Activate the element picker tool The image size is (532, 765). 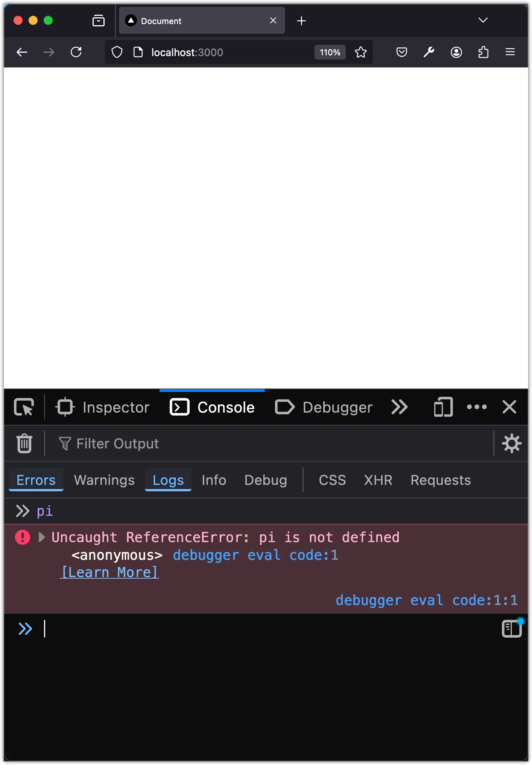[24, 407]
